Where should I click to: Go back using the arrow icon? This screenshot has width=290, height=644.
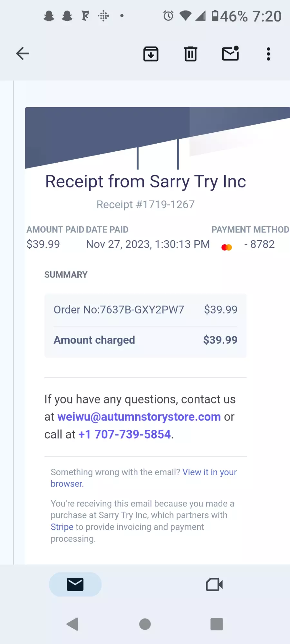click(23, 53)
